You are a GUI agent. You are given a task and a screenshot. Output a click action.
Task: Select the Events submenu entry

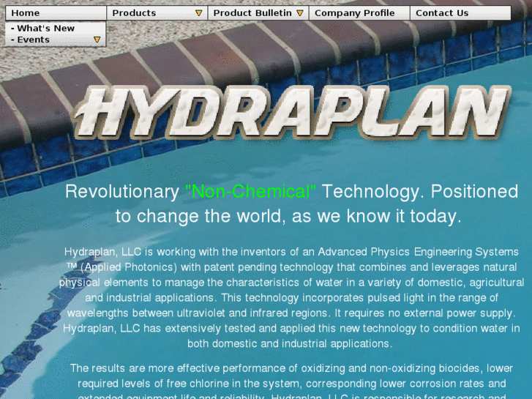56,40
